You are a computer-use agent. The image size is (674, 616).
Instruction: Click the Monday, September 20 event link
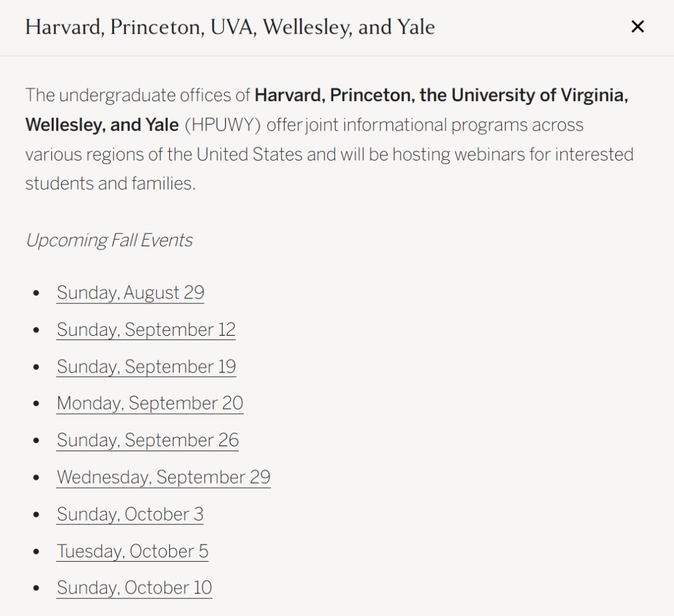(150, 403)
